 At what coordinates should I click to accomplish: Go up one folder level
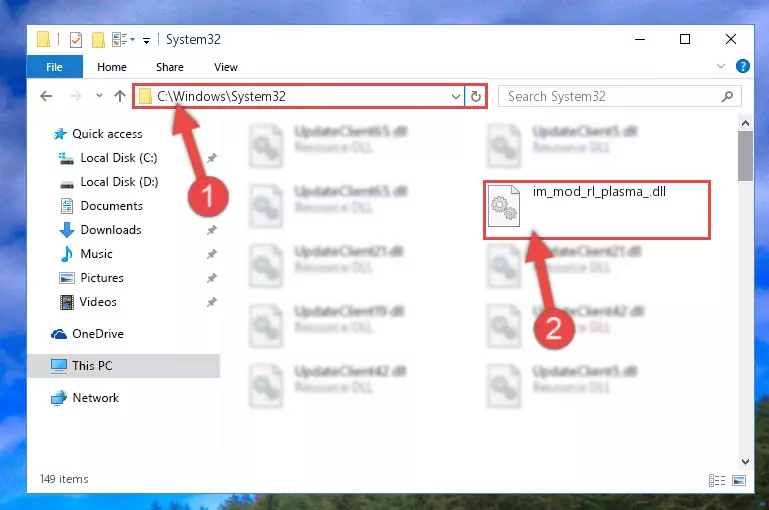120,96
